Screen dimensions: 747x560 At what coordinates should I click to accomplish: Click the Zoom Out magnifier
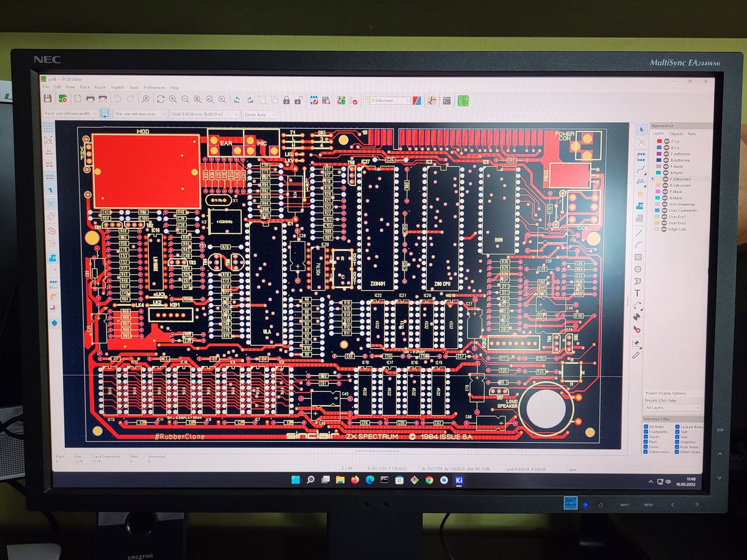point(186,99)
